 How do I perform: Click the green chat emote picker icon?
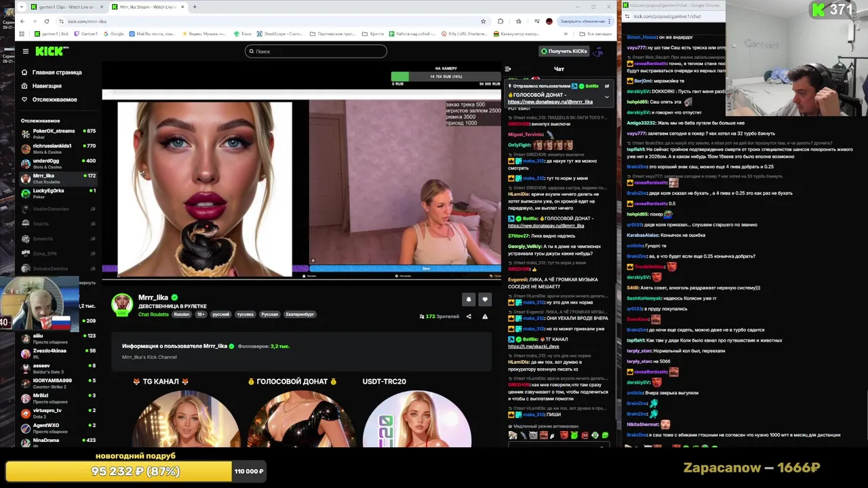(x=605, y=435)
